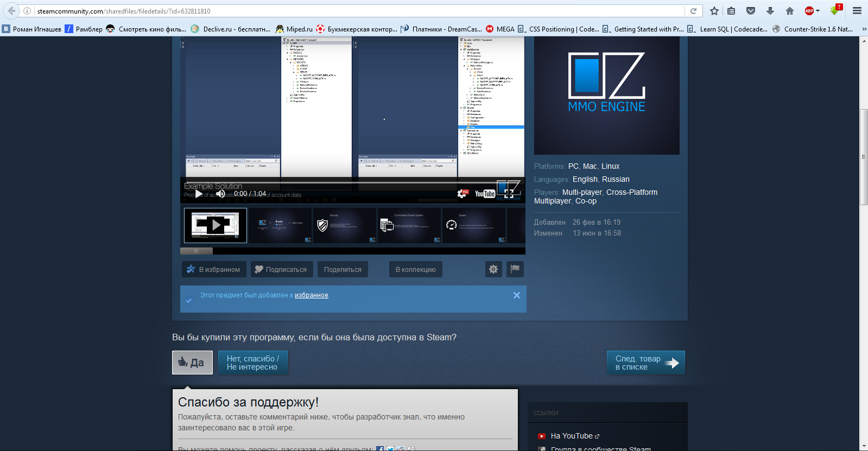Open the избранное link in notification
The height and width of the screenshot is (451, 868).
click(312, 295)
